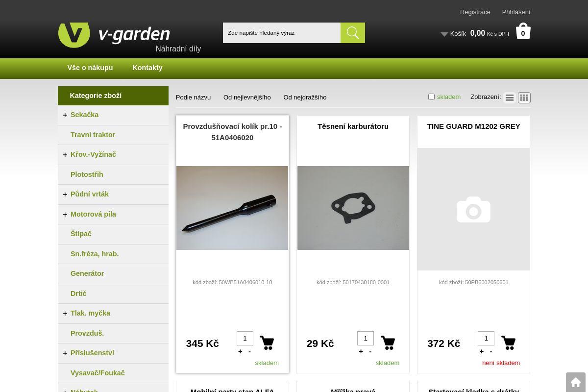
Task: Sort products by Od nejlevnějšího
Action: pyautogui.click(x=247, y=97)
